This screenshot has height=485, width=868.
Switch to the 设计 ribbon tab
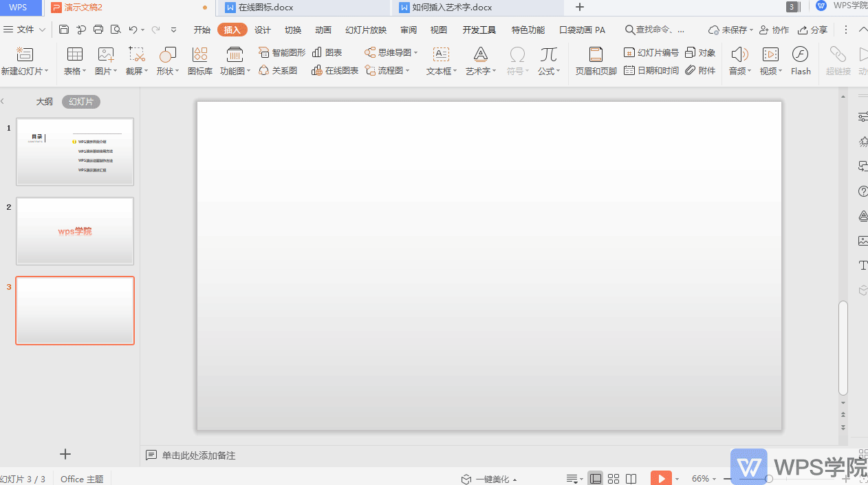(x=262, y=30)
